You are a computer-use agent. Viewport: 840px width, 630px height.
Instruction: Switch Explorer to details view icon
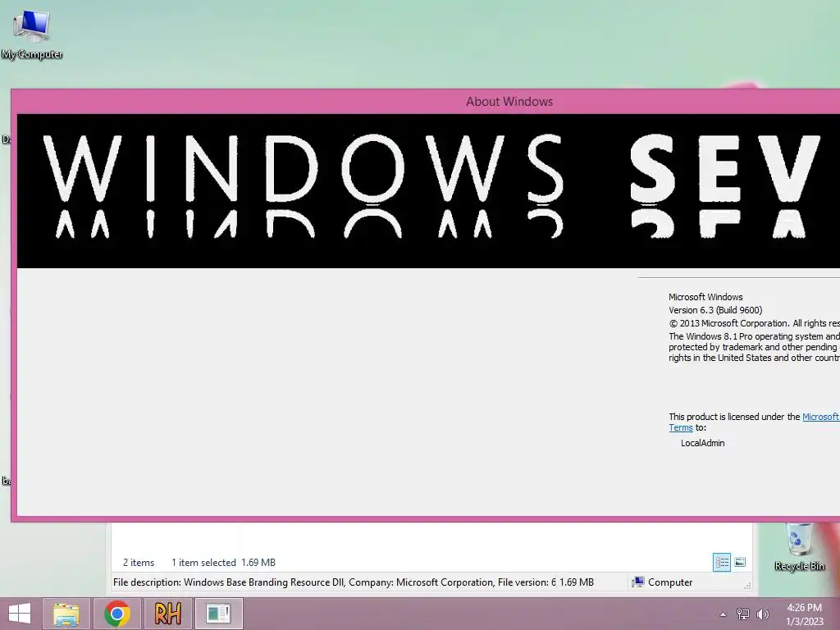(722, 563)
